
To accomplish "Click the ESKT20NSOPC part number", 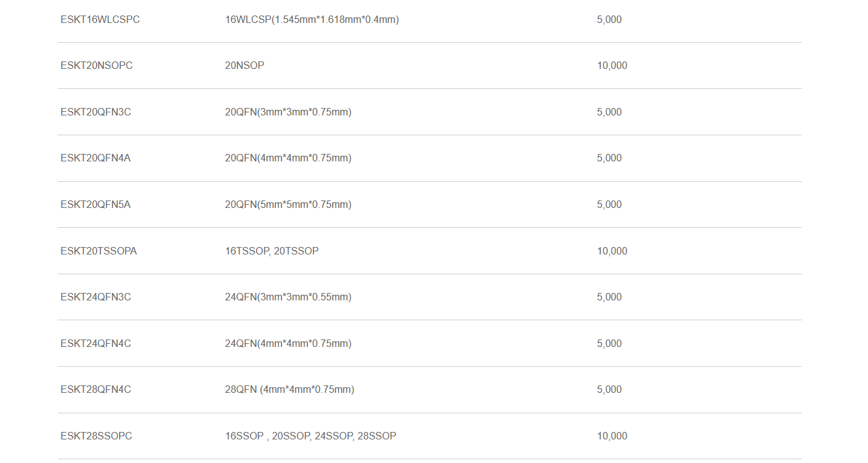I will point(96,66).
